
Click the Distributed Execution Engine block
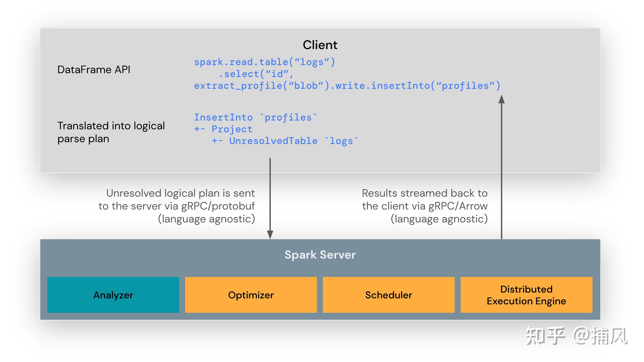click(526, 295)
